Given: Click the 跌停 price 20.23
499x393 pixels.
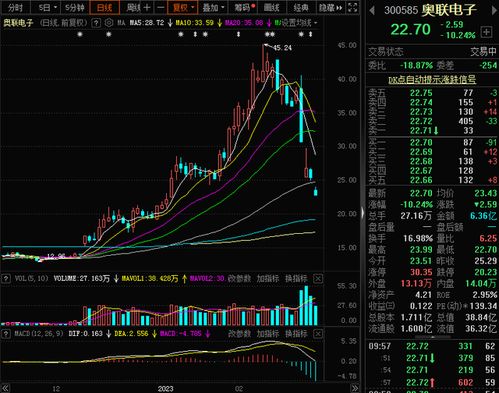Looking at the screenshot, I should tap(485, 272).
